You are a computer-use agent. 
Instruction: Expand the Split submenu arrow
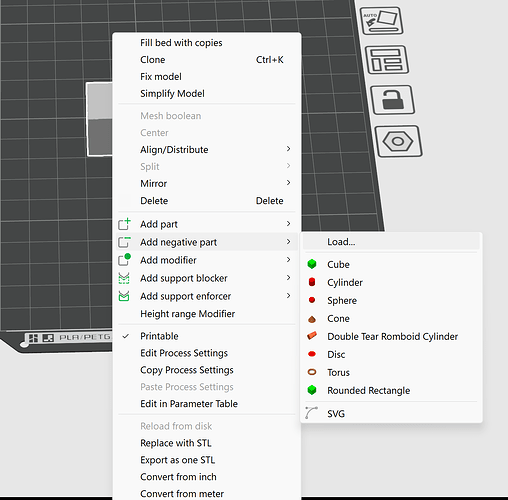[288, 166]
